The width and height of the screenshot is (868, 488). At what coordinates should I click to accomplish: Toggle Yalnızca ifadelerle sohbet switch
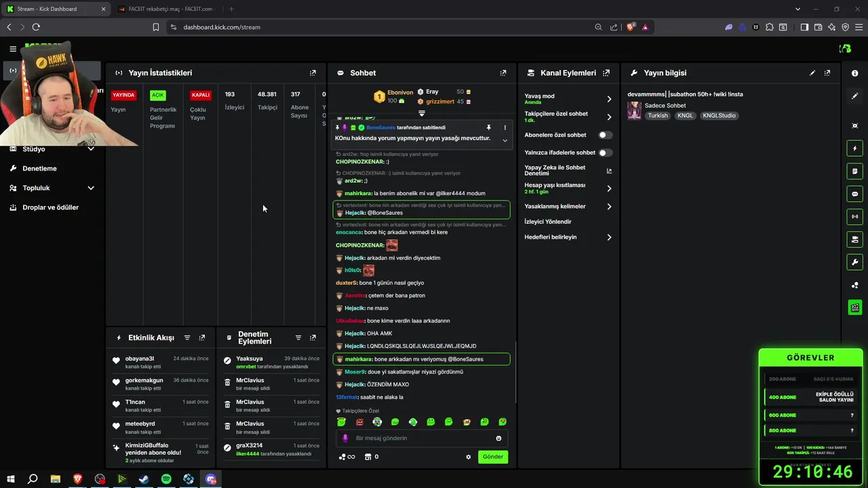tap(605, 153)
